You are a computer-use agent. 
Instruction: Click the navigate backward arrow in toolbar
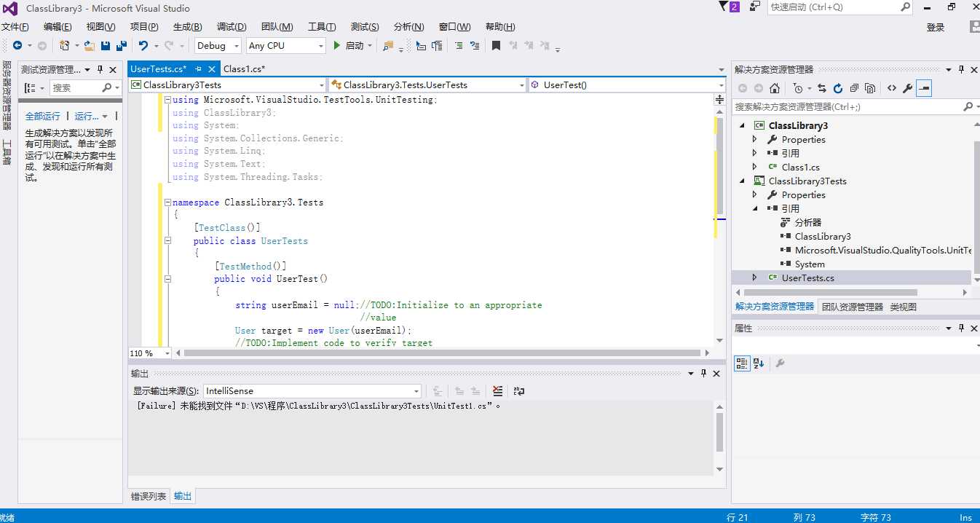pyautogui.click(x=16, y=45)
